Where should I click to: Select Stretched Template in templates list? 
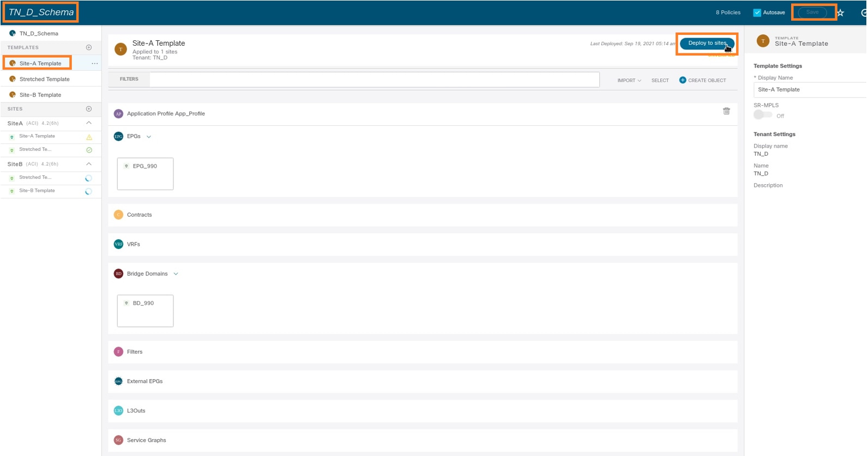tap(45, 80)
